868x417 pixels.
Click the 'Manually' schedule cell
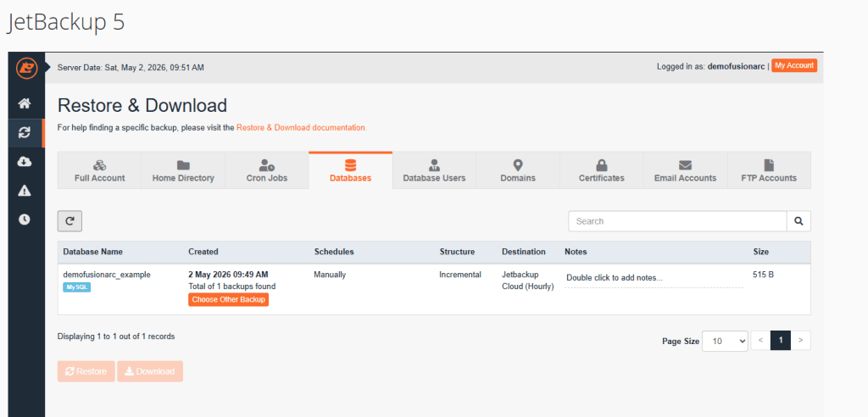(x=330, y=275)
